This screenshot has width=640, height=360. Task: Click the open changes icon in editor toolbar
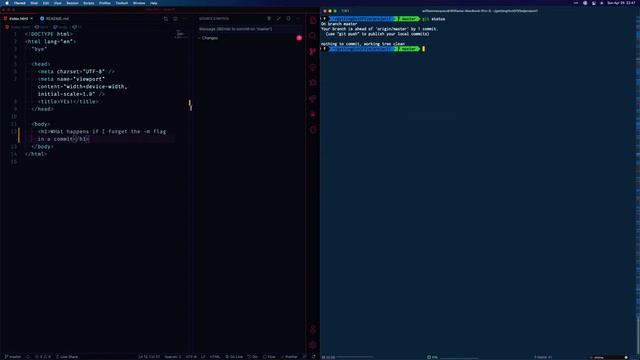166,18
